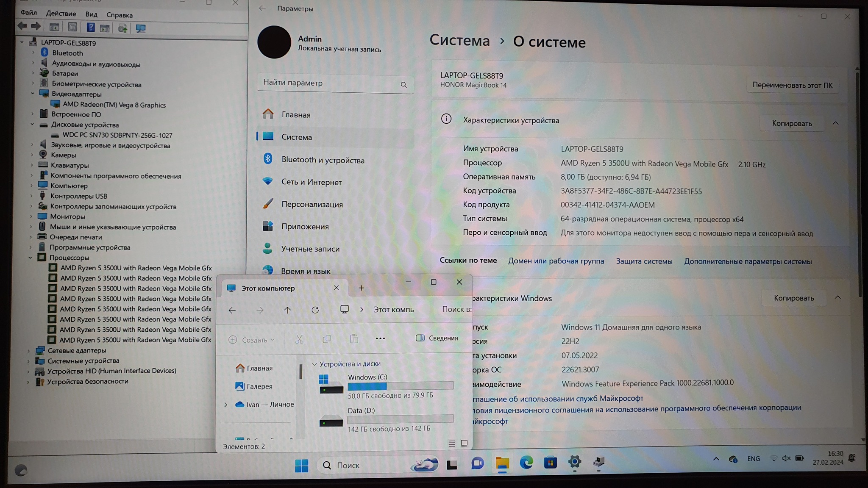
Task: Click the help icon in Device Manager toolbar
Action: 90,28
